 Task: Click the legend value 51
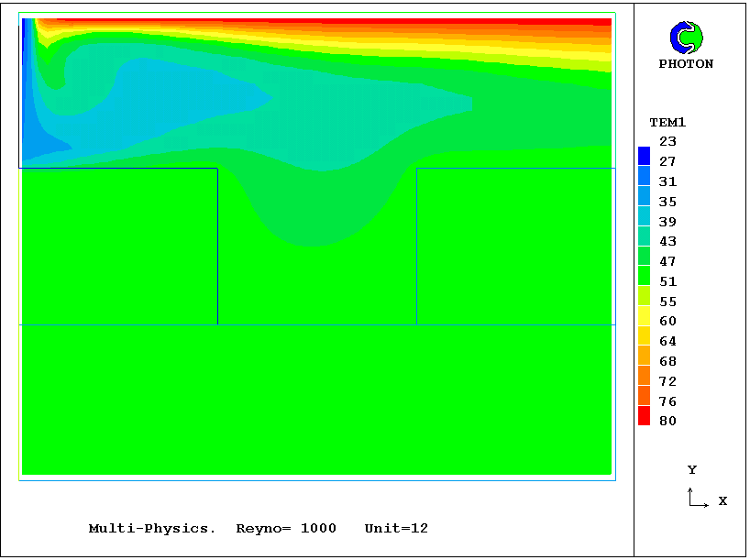(667, 281)
